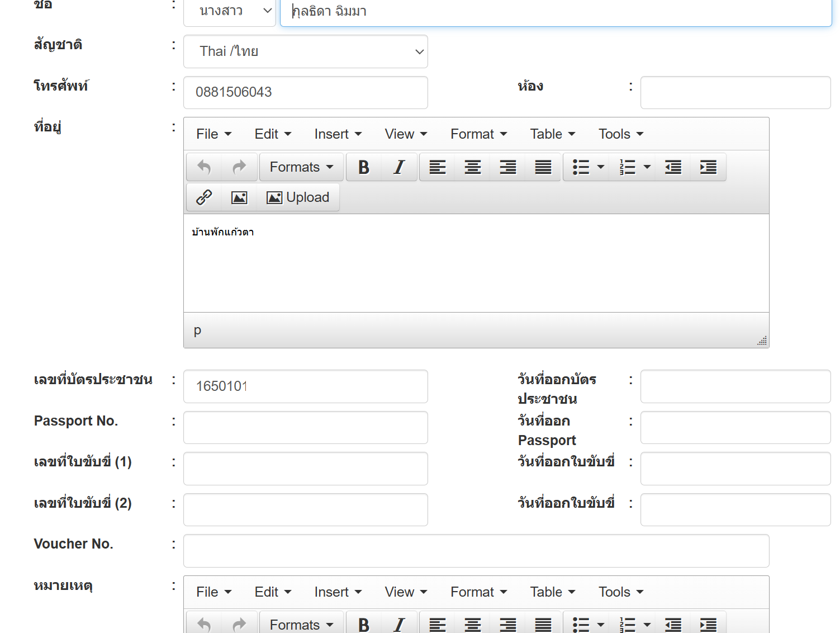Click driving license number (2) field
The width and height of the screenshot is (840, 633).
click(306, 509)
